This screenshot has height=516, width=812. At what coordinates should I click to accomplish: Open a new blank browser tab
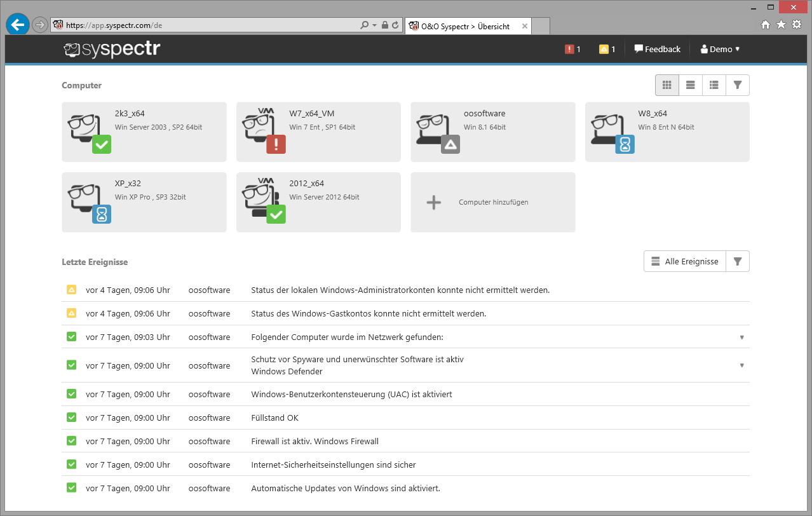[541, 26]
